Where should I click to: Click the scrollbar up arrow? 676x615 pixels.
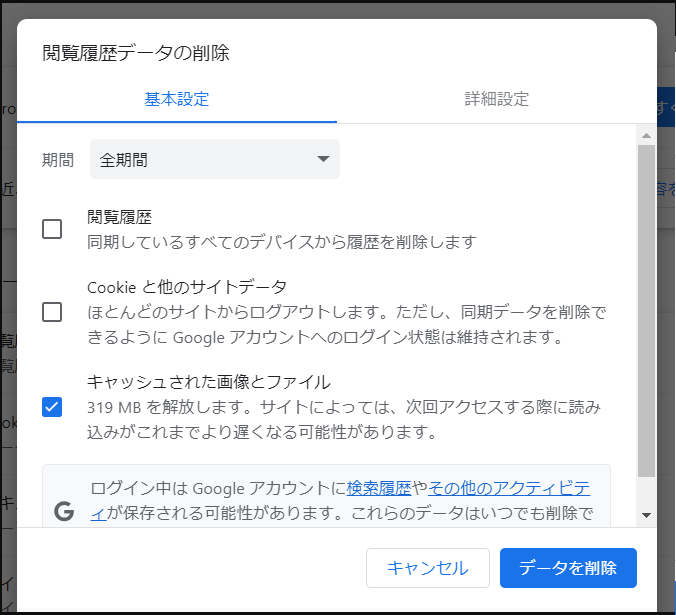pos(646,135)
